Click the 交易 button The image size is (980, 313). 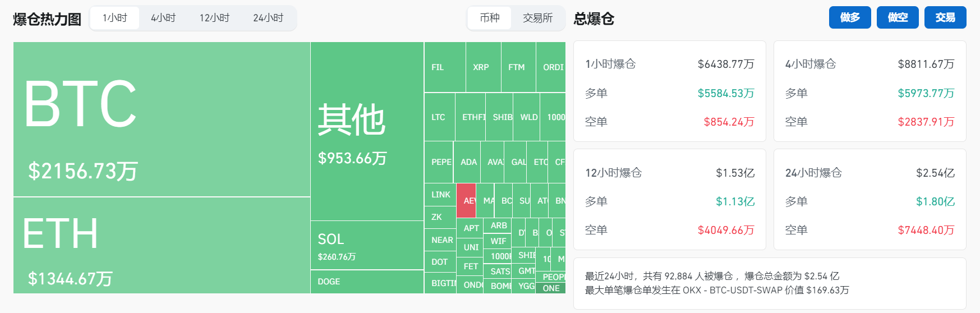945,17
